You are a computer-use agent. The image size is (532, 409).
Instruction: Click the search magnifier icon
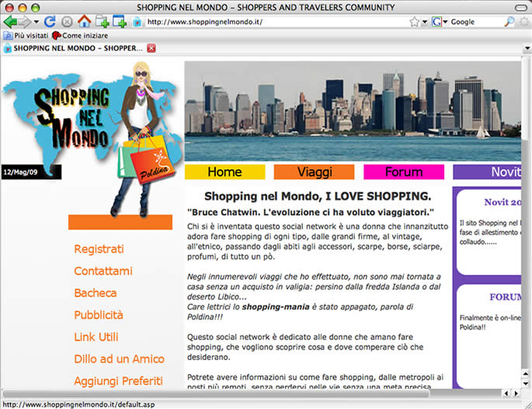[x=509, y=22]
